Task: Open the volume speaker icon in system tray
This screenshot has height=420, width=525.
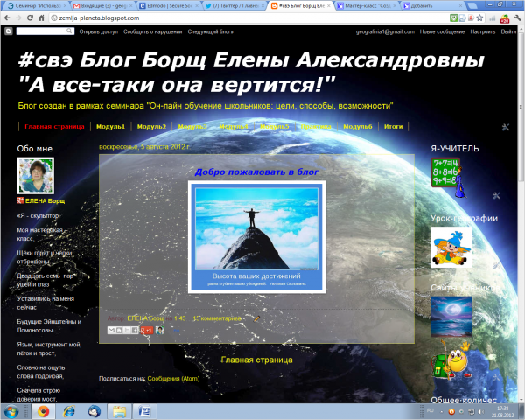Action: point(481,411)
